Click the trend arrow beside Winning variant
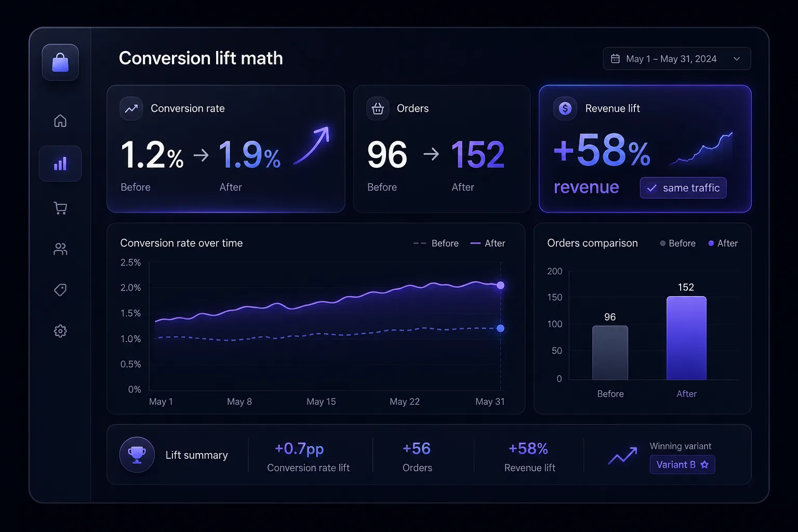The image size is (798, 532). [x=622, y=456]
